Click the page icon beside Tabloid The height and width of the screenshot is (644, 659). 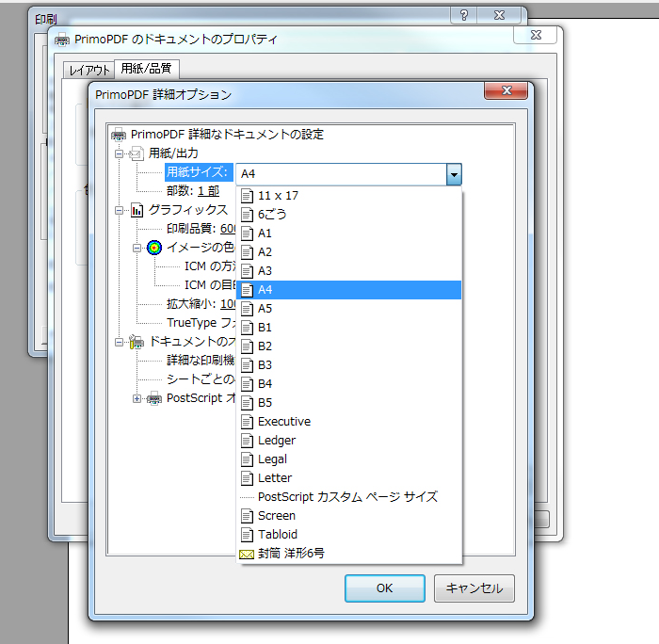[247, 535]
